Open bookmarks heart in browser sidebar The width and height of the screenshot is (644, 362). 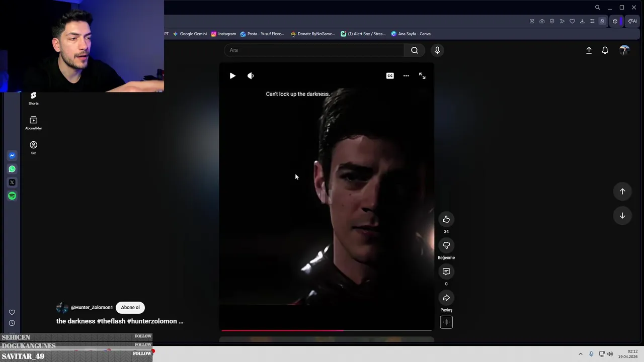[12, 312]
